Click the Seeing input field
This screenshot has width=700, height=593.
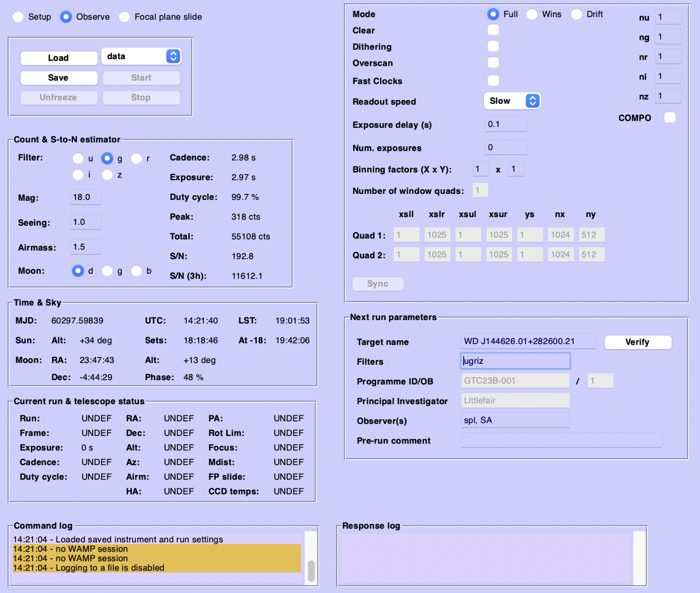point(86,222)
